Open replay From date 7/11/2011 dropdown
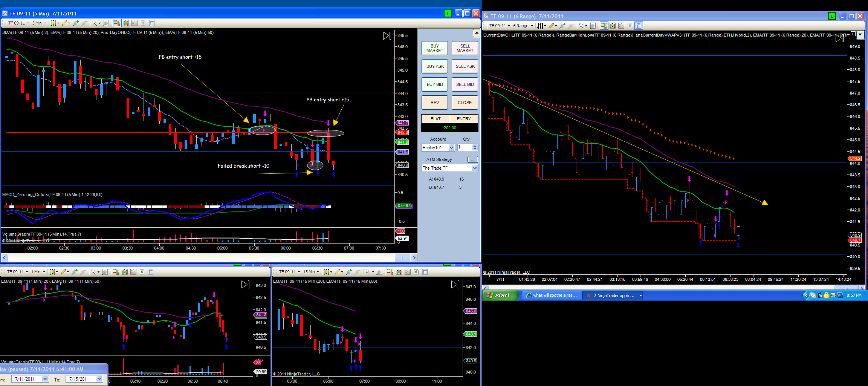Image resolution: width=868 pixels, height=386 pixels. tap(30, 379)
